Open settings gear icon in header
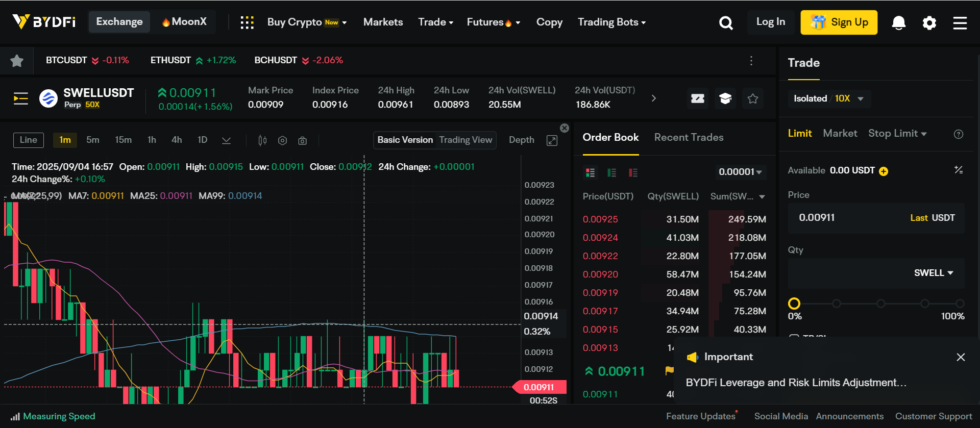 pos(929,23)
